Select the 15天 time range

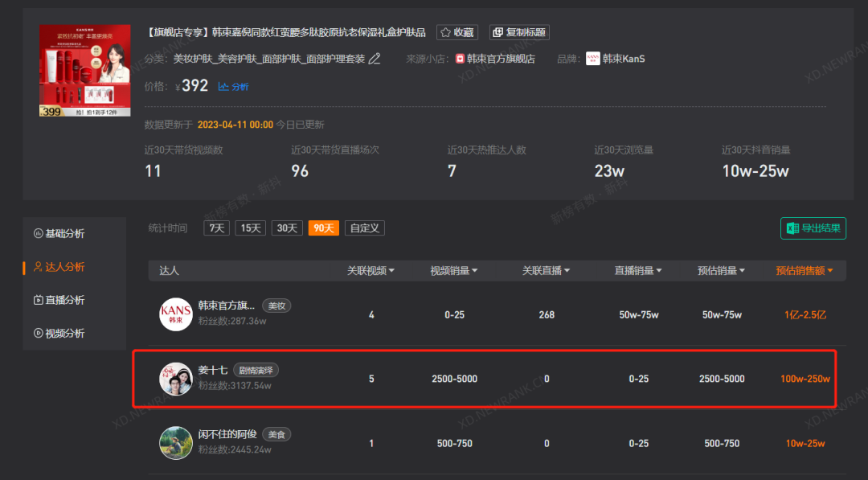pos(250,228)
